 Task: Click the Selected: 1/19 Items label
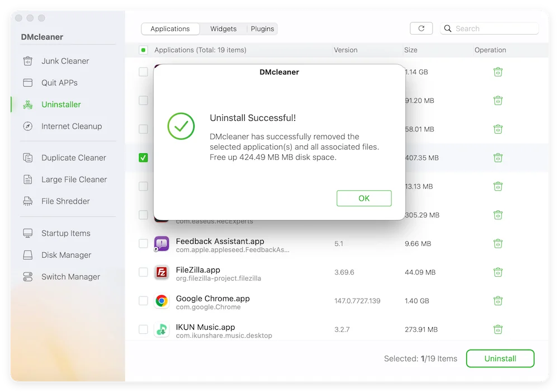(x=420, y=359)
